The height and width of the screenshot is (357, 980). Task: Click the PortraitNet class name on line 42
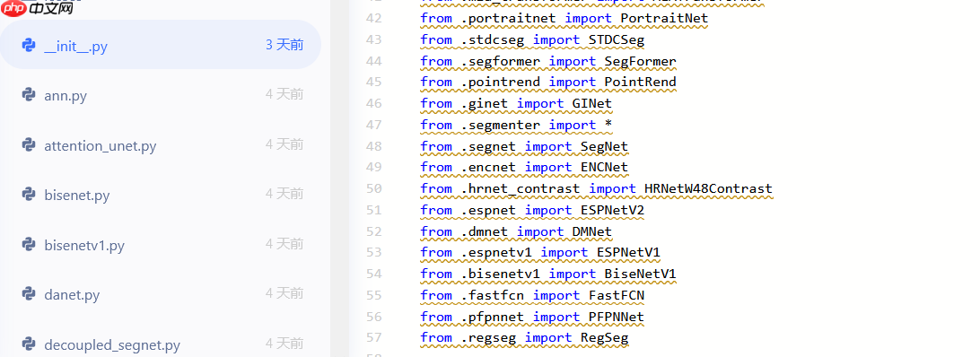(664, 18)
